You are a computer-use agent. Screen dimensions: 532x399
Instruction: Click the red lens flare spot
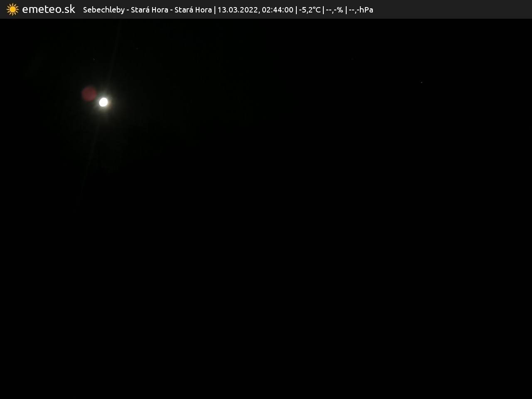coord(89,94)
